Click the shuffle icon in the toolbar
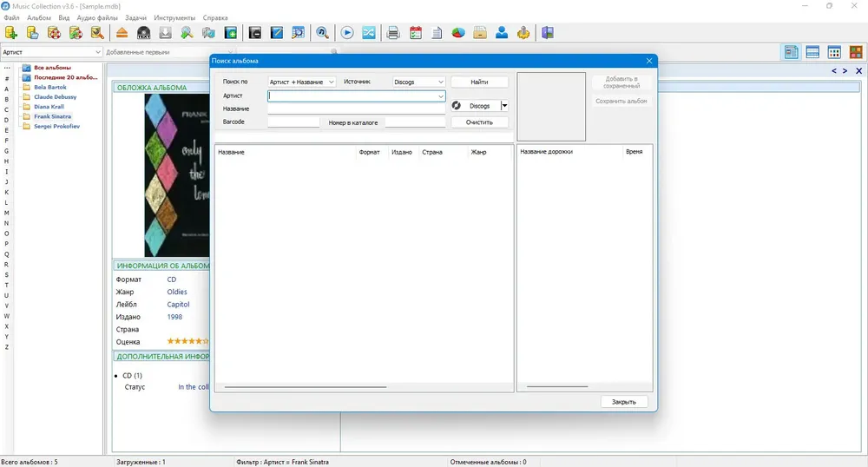Screen dimensions: 868x467 [369, 33]
